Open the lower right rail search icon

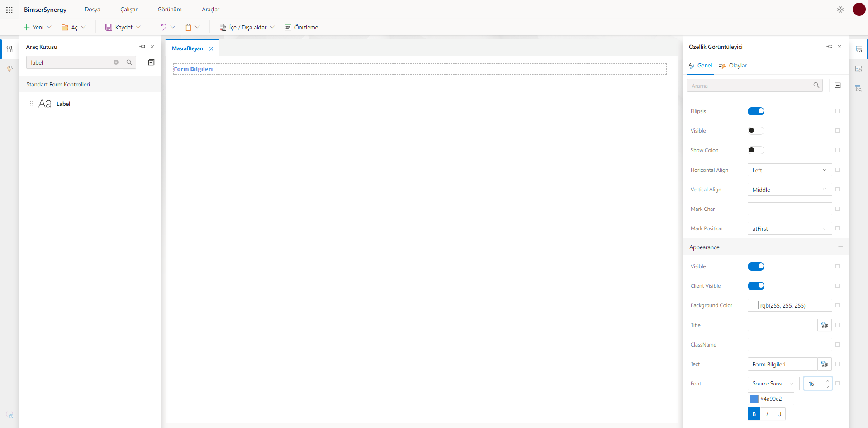click(x=859, y=88)
